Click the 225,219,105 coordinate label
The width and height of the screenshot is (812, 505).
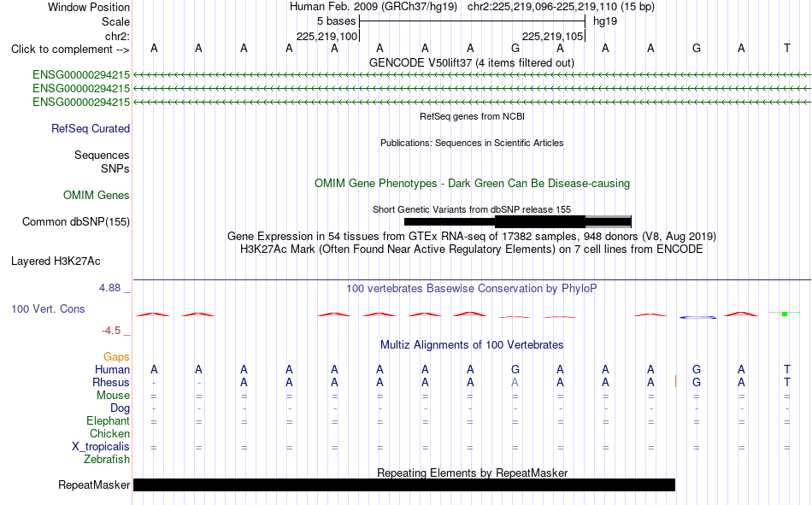(x=552, y=36)
